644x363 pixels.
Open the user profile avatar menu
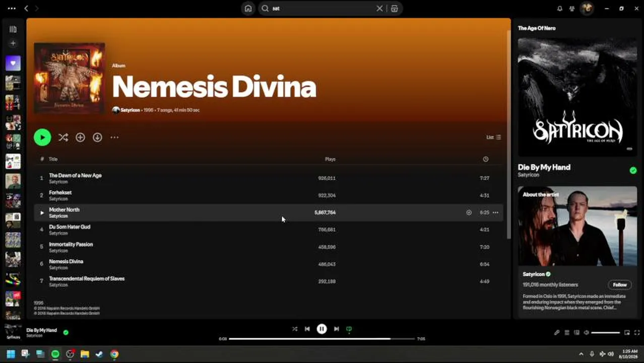click(586, 9)
